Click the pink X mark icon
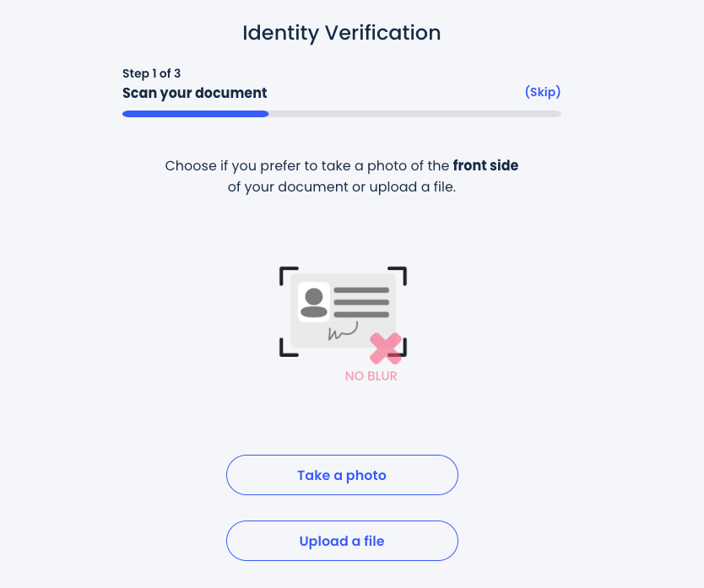Viewport: 704px width, 588px height. pyautogui.click(x=386, y=348)
